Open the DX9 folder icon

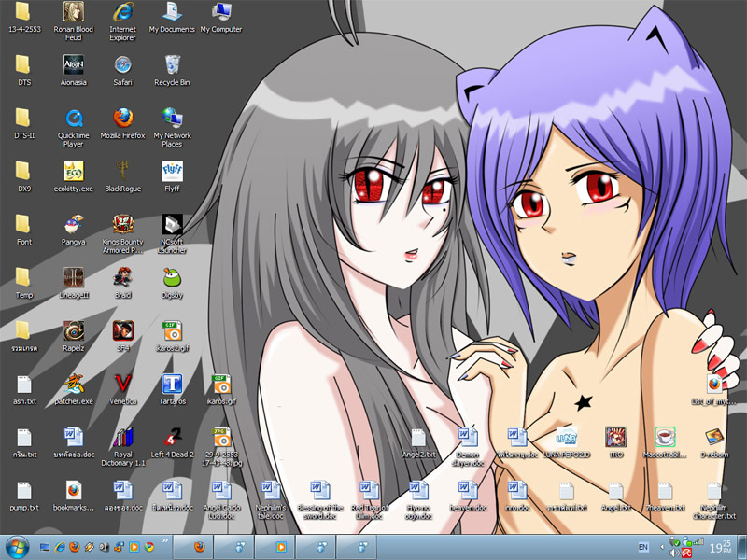24,176
